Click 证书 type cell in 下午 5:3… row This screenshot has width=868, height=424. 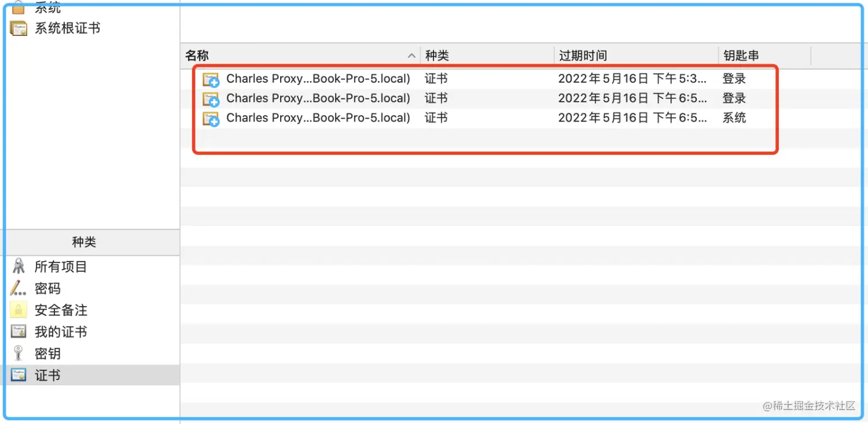(x=436, y=79)
